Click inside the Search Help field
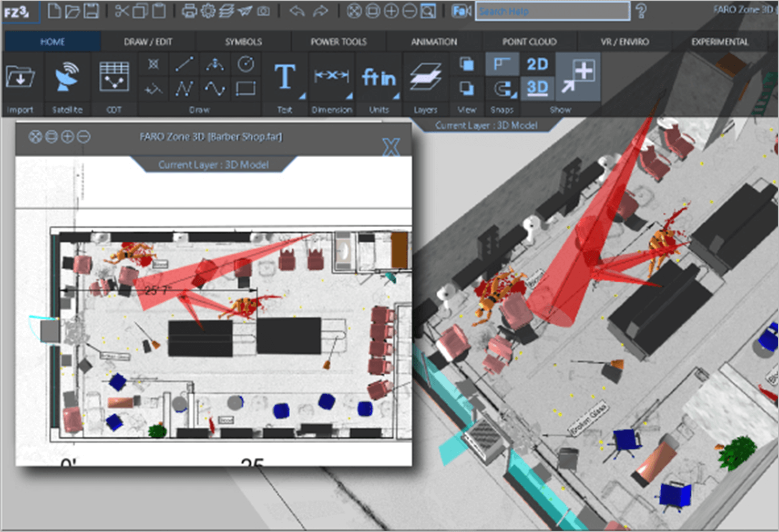Viewport: 779px width, 532px height. click(x=552, y=11)
